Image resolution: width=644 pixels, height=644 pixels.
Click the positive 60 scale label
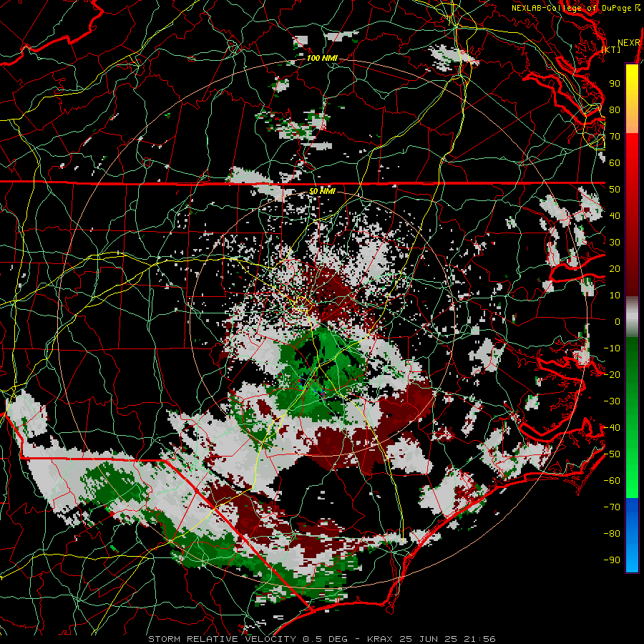[615, 162]
